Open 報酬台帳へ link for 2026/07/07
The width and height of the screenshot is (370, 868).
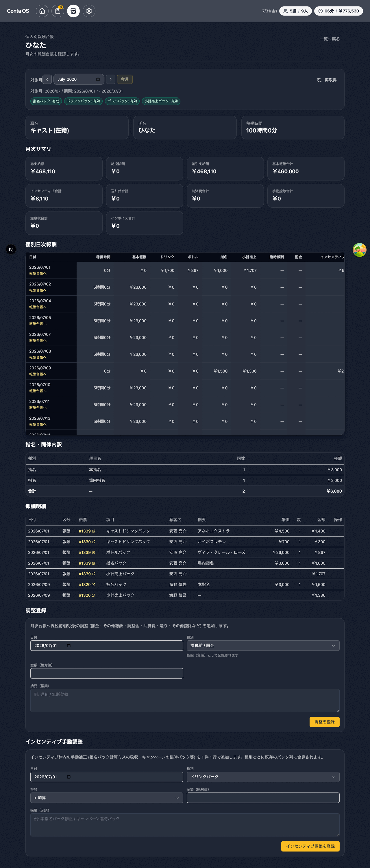click(x=38, y=341)
